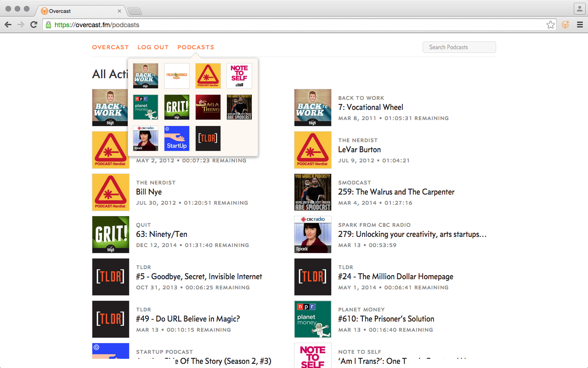The width and height of the screenshot is (588, 368).
Task: Focus the Search Podcasts field
Action: tap(459, 47)
